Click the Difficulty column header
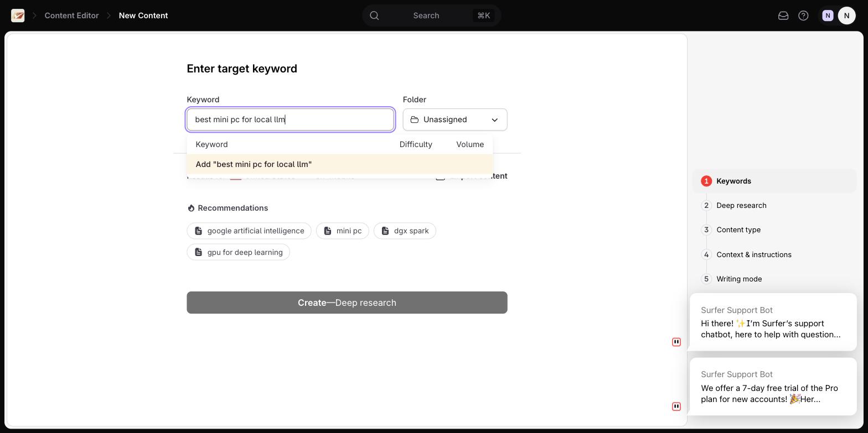This screenshot has width=868, height=433. pos(416,144)
